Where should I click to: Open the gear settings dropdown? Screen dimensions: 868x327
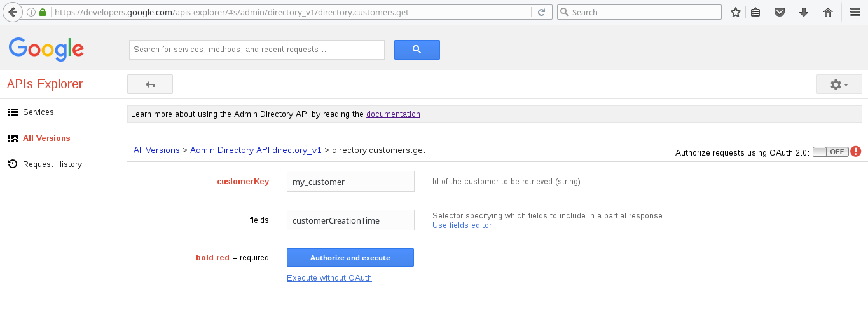pyautogui.click(x=839, y=84)
